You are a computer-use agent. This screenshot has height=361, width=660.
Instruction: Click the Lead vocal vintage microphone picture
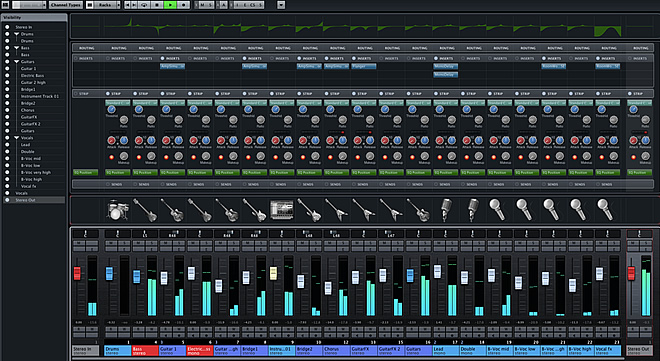[446, 210]
